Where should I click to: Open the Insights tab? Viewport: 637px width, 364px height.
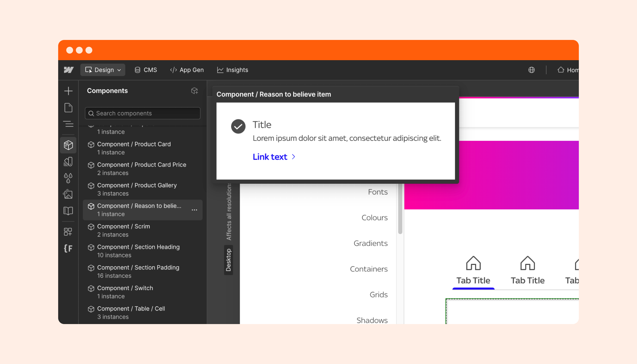coord(232,70)
